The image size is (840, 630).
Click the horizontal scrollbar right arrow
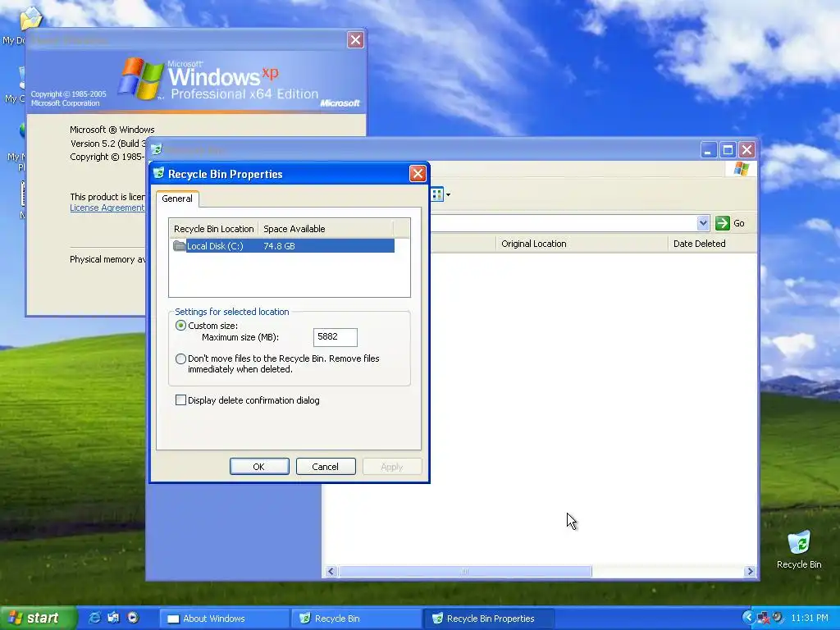coord(750,572)
